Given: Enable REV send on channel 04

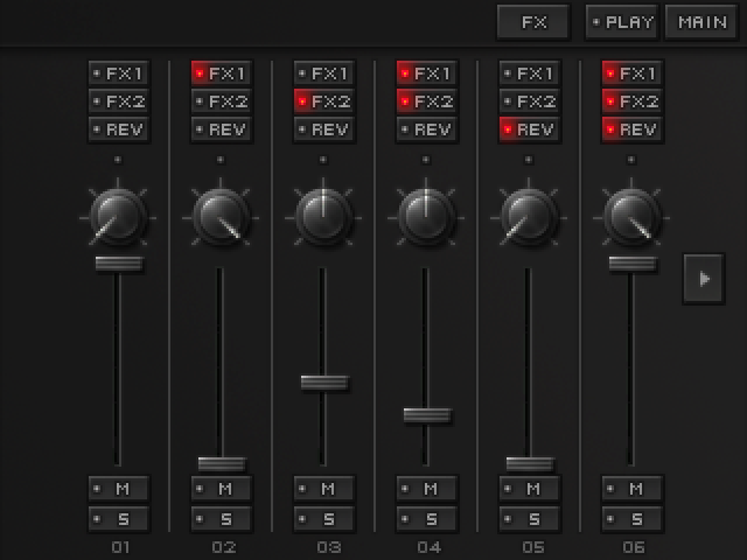Looking at the screenshot, I should (x=427, y=129).
